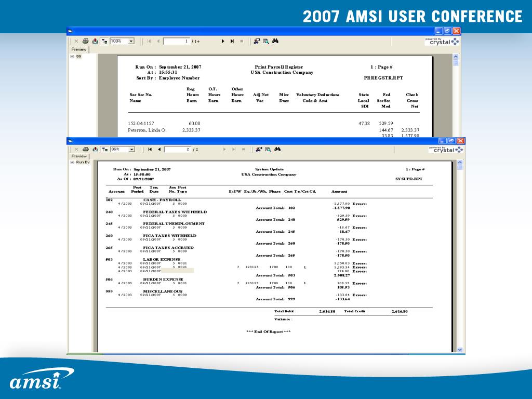The width and height of the screenshot is (532, 399).
Task: Click MISCELLANEOUS account heading
Action: (163, 291)
